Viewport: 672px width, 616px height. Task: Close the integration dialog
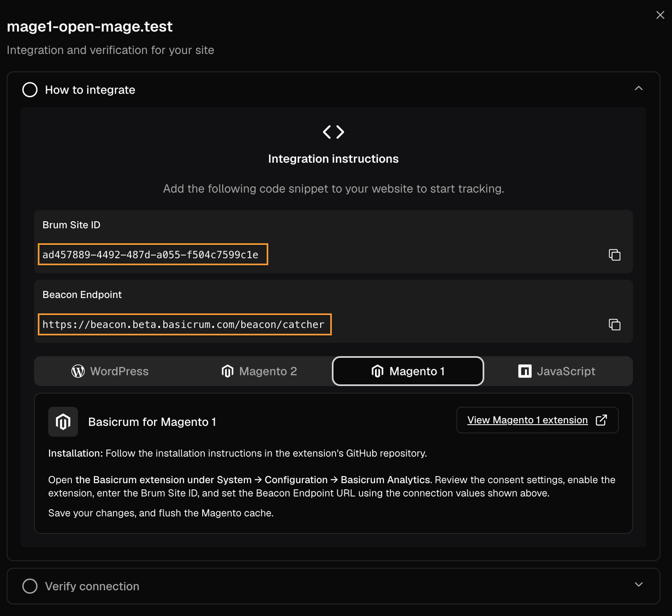click(x=660, y=15)
